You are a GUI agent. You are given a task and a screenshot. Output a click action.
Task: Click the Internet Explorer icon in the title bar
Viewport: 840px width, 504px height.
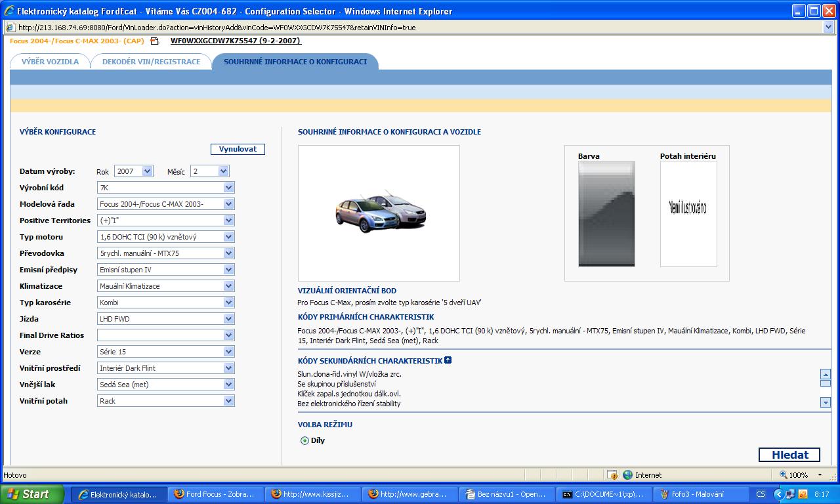click(x=9, y=11)
